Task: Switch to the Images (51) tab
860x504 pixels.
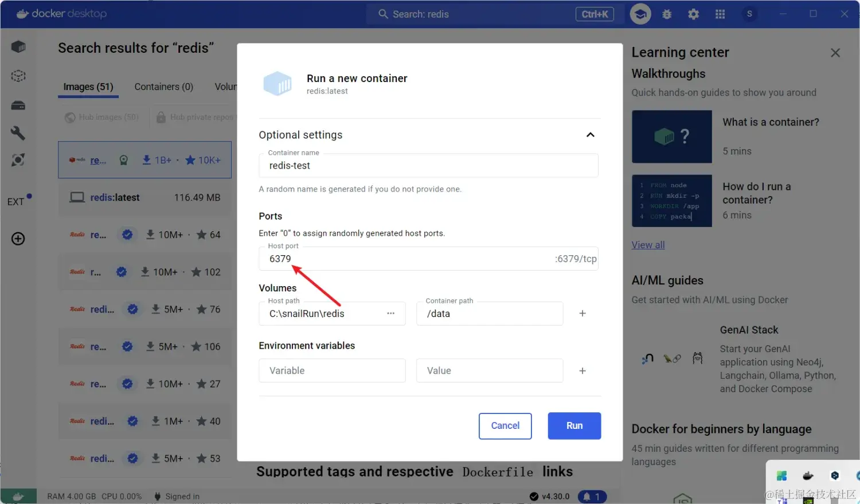Action: click(88, 87)
